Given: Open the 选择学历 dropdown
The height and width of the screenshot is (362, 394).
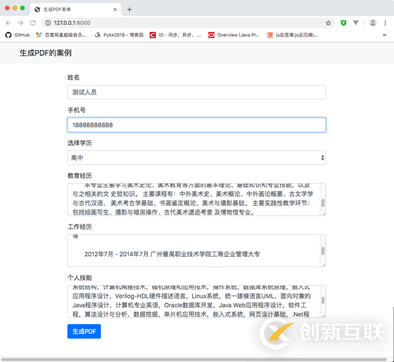Looking at the screenshot, I should [x=196, y=158].
